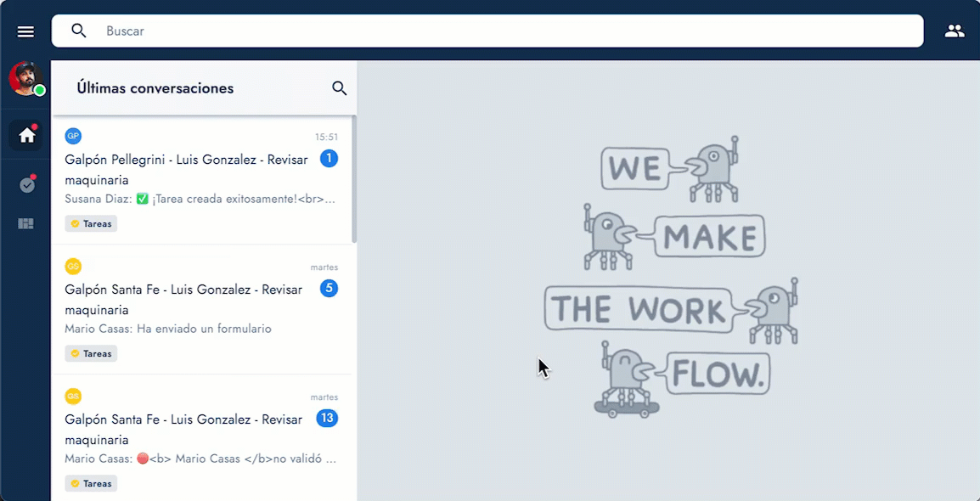The height and width of the screenshot is (501, 980).
Task: Open the Galpón Santa Fe conversation with 13 unread
Action: 201,438
